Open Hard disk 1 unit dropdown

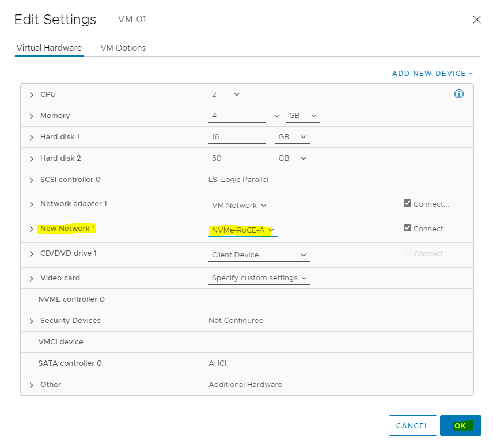[x=293, y=137]
